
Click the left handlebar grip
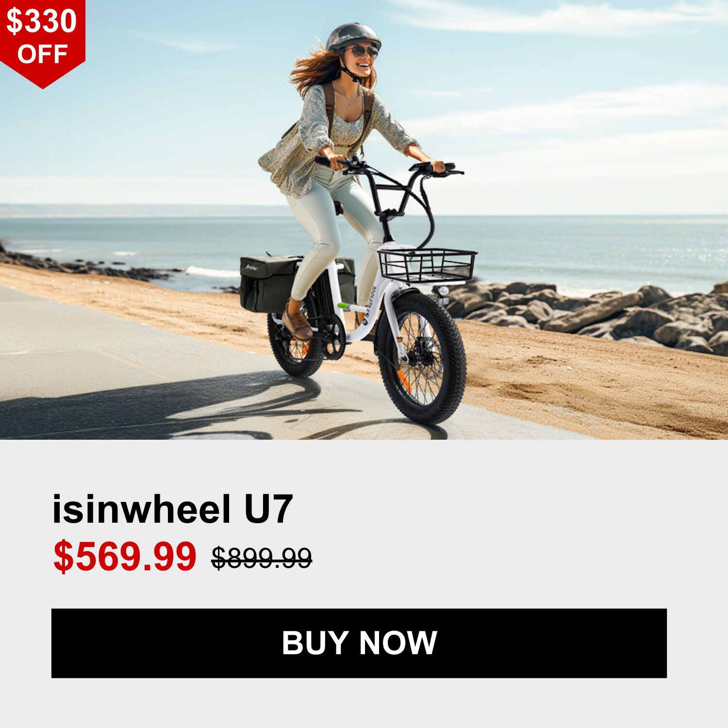tap(324, 161)
